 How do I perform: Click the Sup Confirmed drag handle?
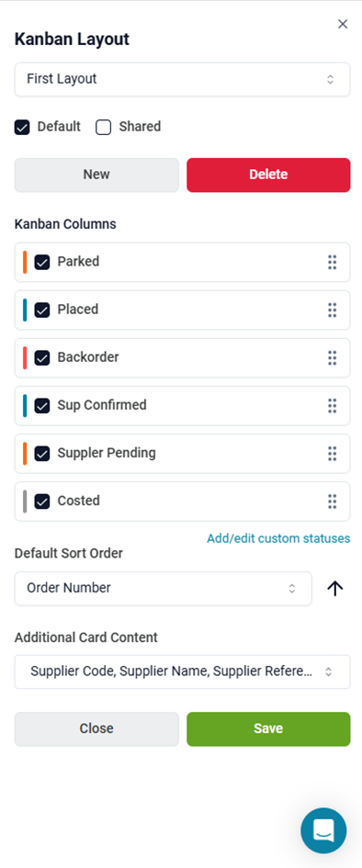332,406
